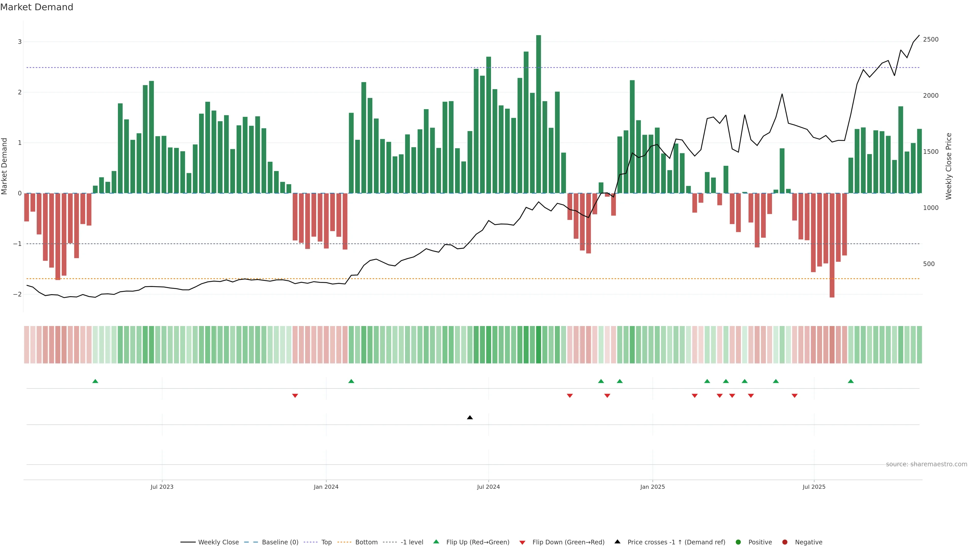Click the first red flip-down marker
Image resolution: width=980 pixels, height=551 pixels.
coord(295,396)
